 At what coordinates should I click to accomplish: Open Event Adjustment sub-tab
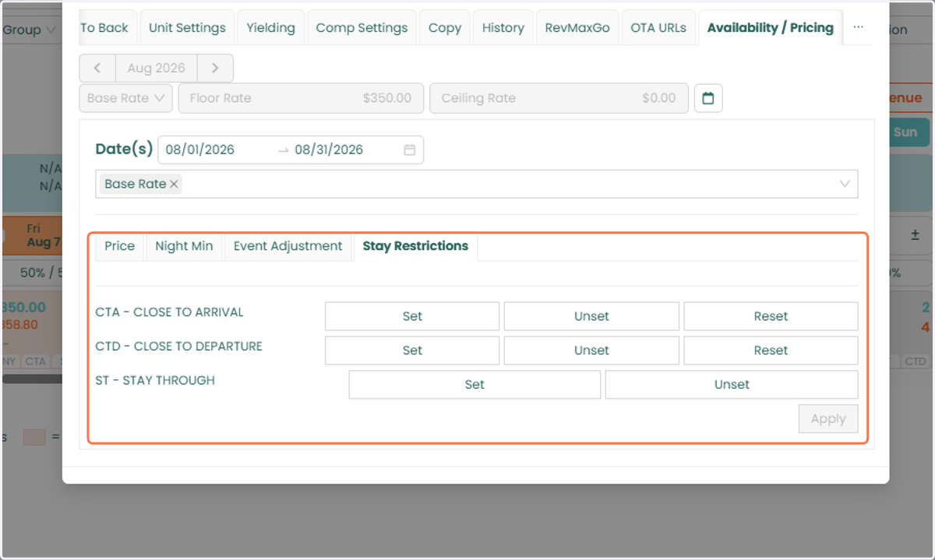pos(288,246)
